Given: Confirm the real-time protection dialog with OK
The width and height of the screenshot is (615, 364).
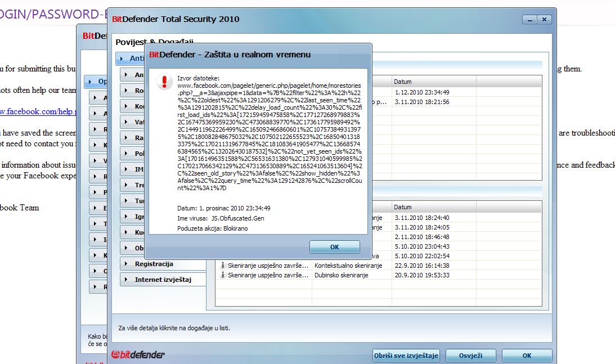Looking at the screenshot, I should coord(335,247).
